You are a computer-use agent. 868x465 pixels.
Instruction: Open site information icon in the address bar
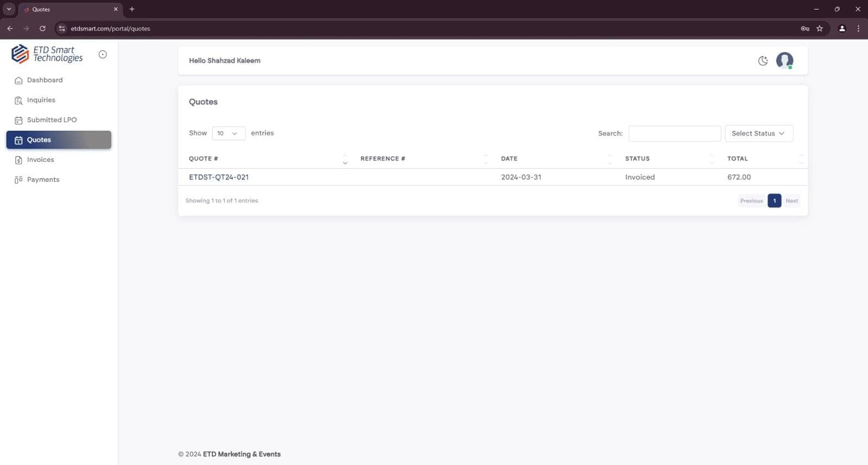(x=62, y=29)
